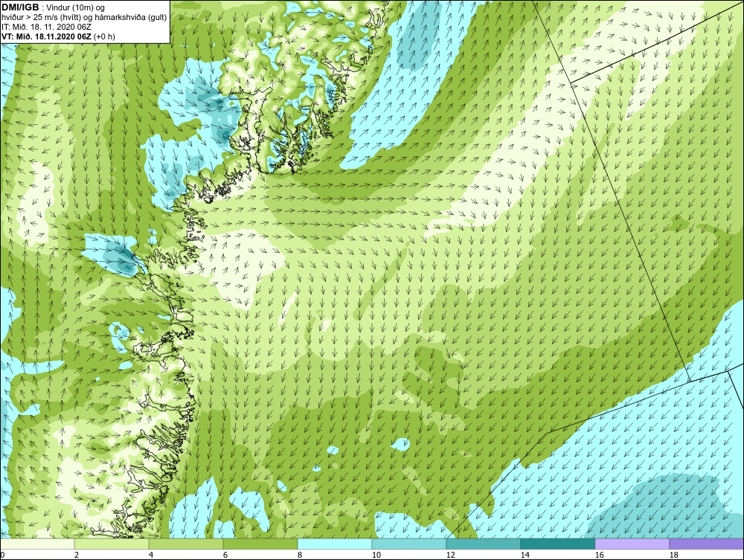Click the legend scale label '16'
This screenshot has width=744, height=560.
click(x=599, y=555)
